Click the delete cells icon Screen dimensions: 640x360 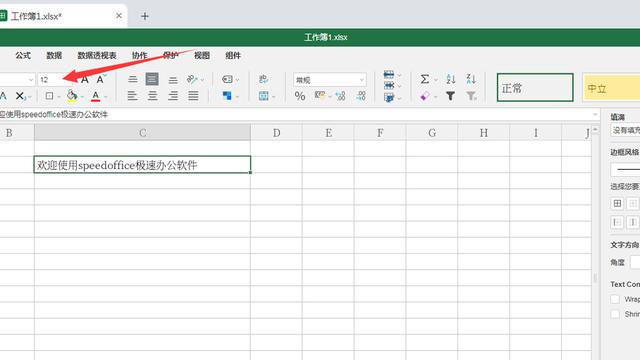click(389, 85)
